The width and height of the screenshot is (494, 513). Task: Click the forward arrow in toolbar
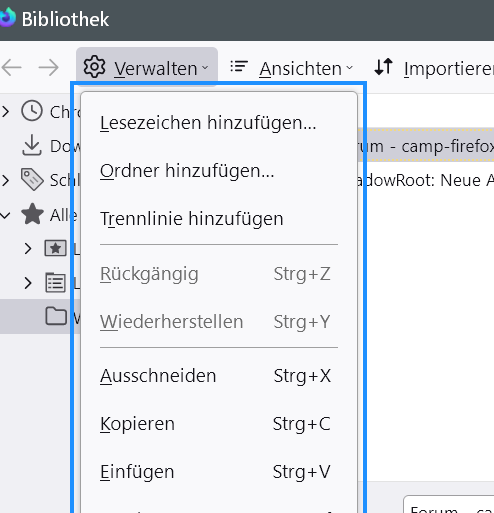click(x=49, y=67)
